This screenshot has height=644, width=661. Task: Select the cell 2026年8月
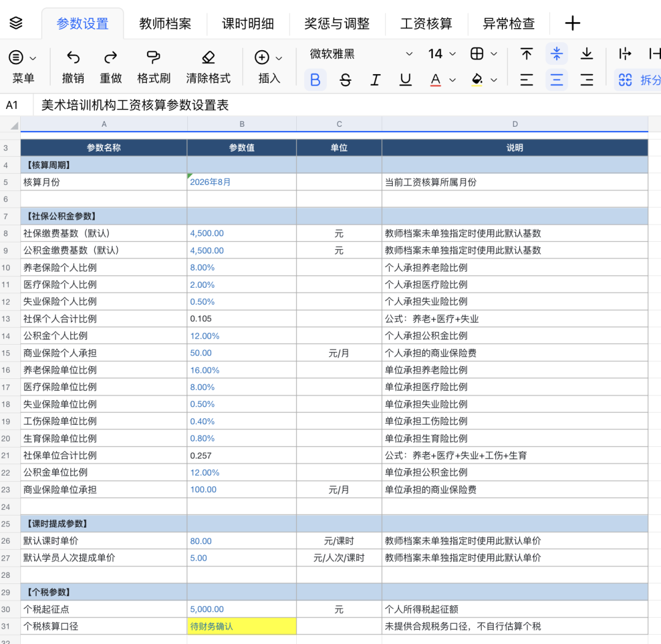242,182
